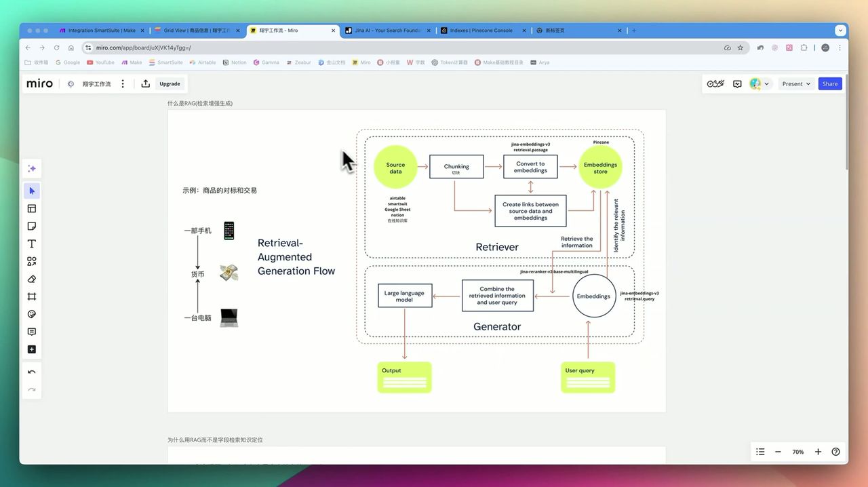Click the Upgrade button

[170, 83]
